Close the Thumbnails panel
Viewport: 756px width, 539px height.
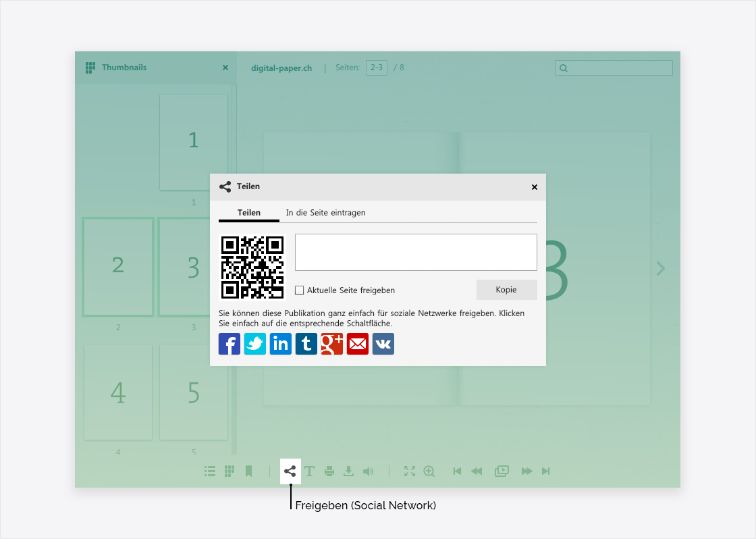pyautogui.click(x=225, y=68)
